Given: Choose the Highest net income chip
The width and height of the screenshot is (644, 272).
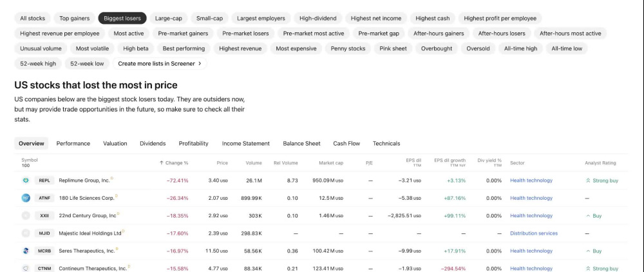Looking at the screenshot, I should [x=376, y=18].
